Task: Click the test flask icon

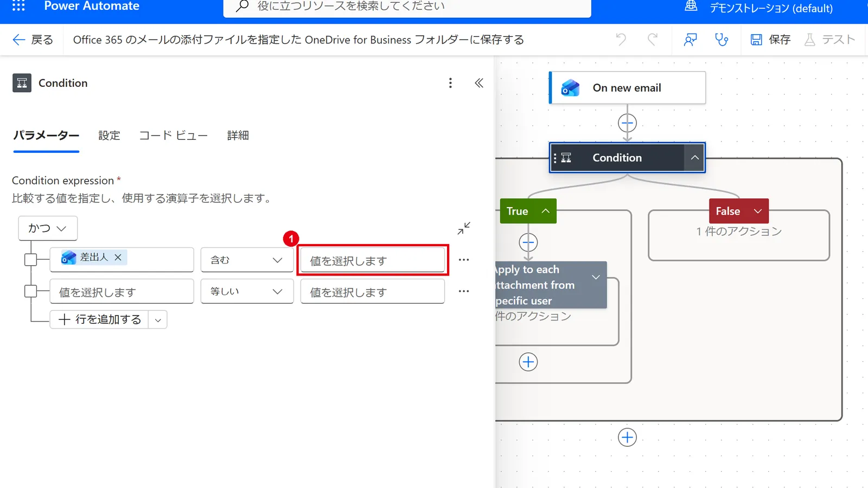Action: coord(809,40)
